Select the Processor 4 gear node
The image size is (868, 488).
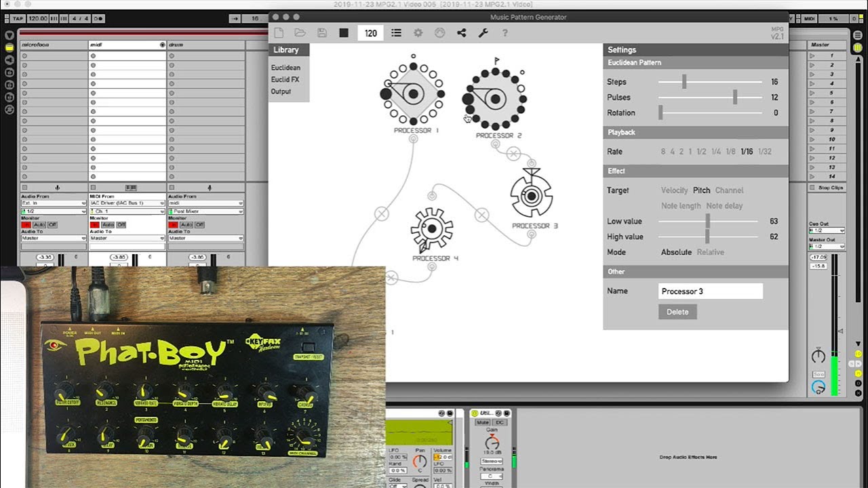[432, 230]
